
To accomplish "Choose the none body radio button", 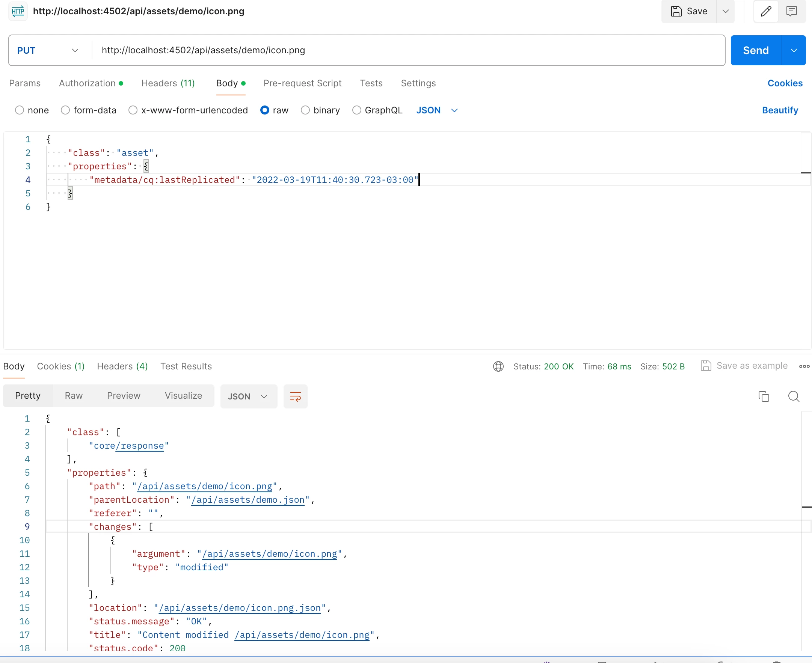I will click(20, 110).
